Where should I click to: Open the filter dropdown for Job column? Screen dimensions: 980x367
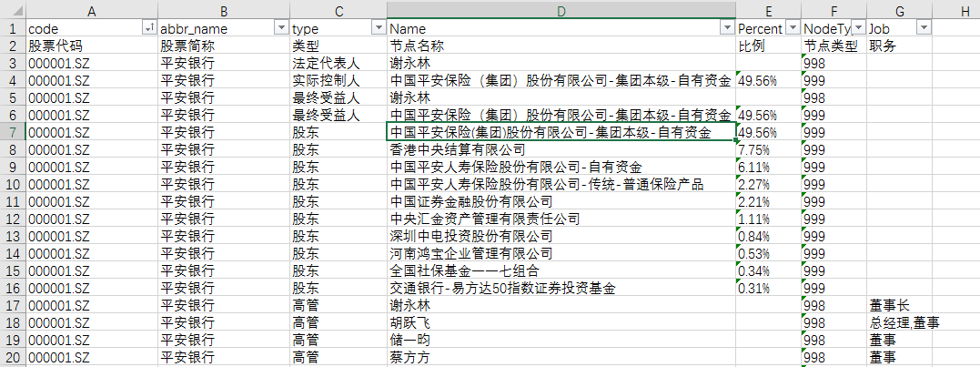coord(924,28)
